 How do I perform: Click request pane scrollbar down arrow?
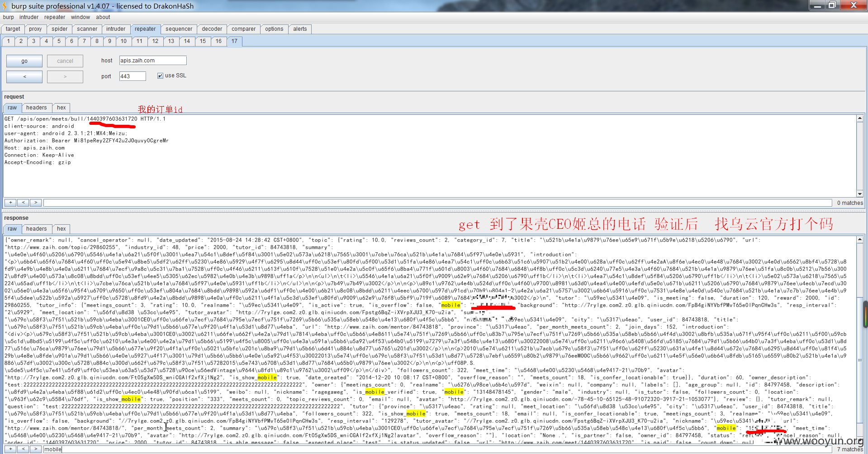[859, 194]
